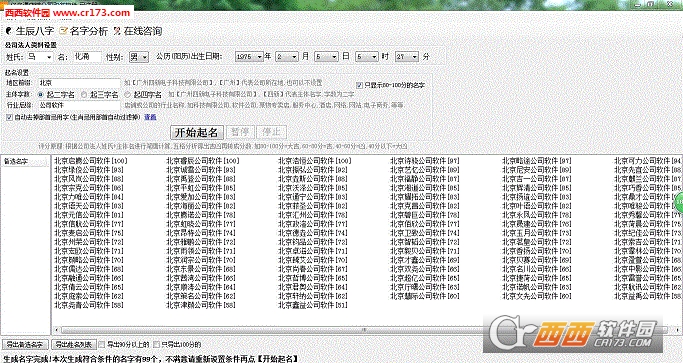The width and height of the screenshot is (683, 363).
Task: Click 导出姓名列表 button
Action: pos(74,344)
